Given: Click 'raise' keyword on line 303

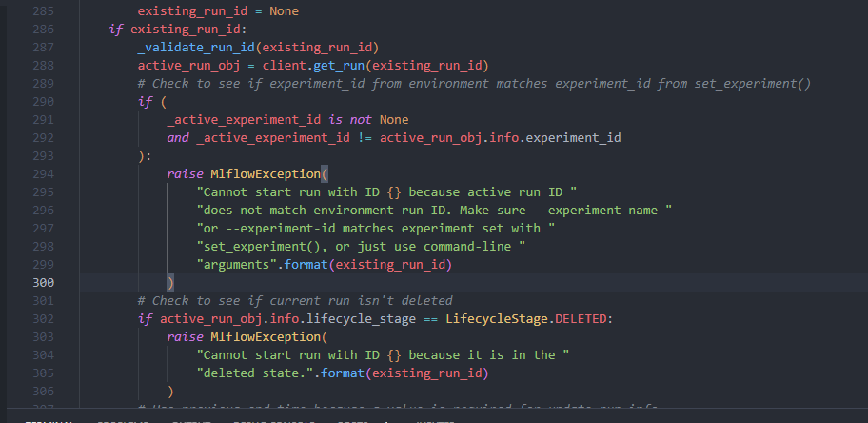Looking at the screenshot, I should coord(186,336).
